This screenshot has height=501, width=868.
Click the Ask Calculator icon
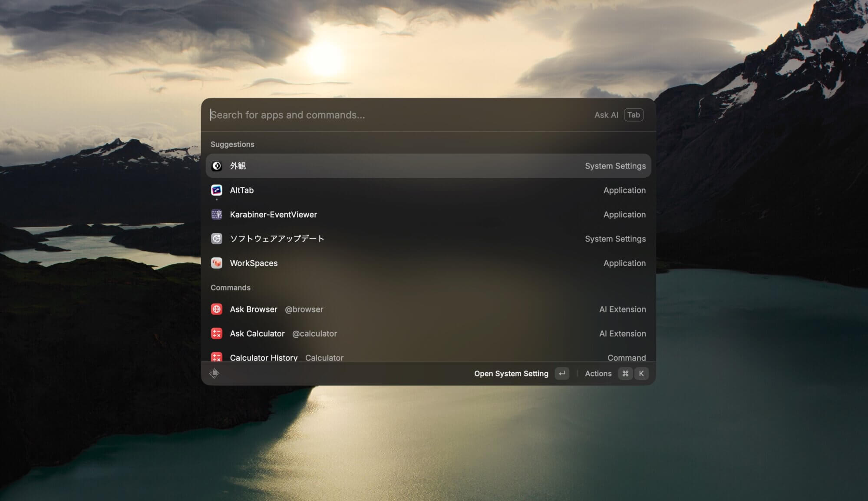[x=216, y=334]
